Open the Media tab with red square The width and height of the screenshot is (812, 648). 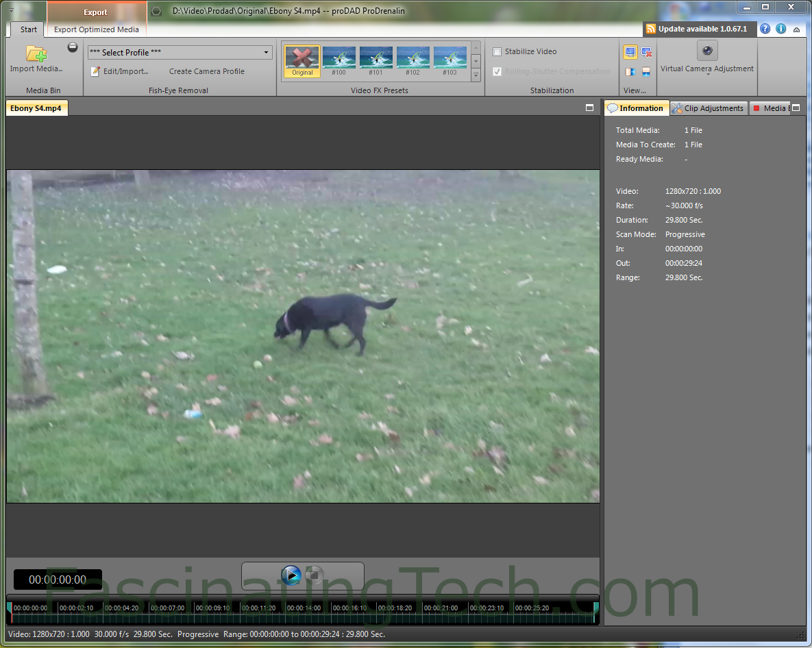[770, 108]
